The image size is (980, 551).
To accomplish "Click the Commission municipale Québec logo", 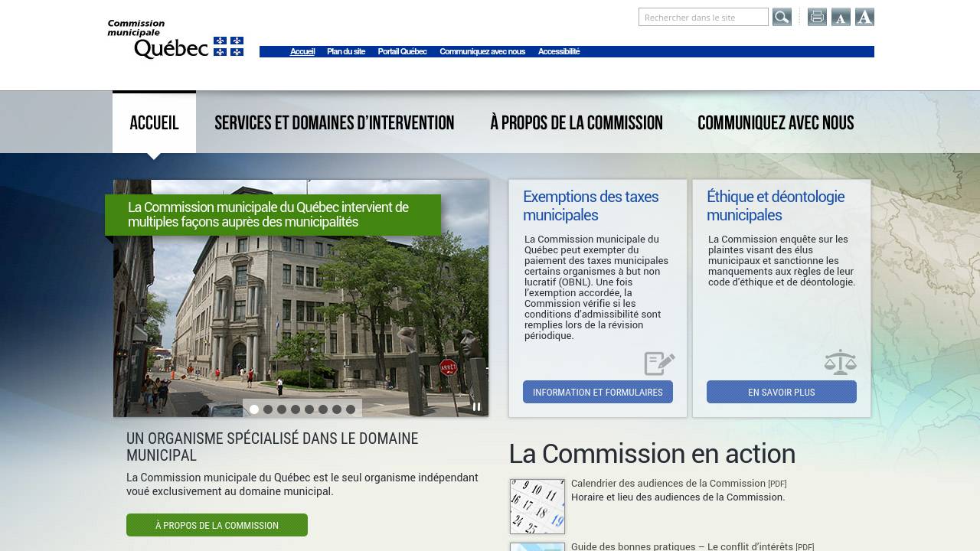I will coord(175,39).
